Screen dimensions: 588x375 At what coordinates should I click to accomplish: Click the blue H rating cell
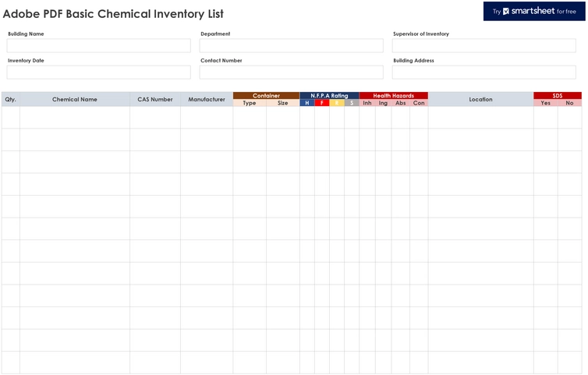tap(307, 103)
